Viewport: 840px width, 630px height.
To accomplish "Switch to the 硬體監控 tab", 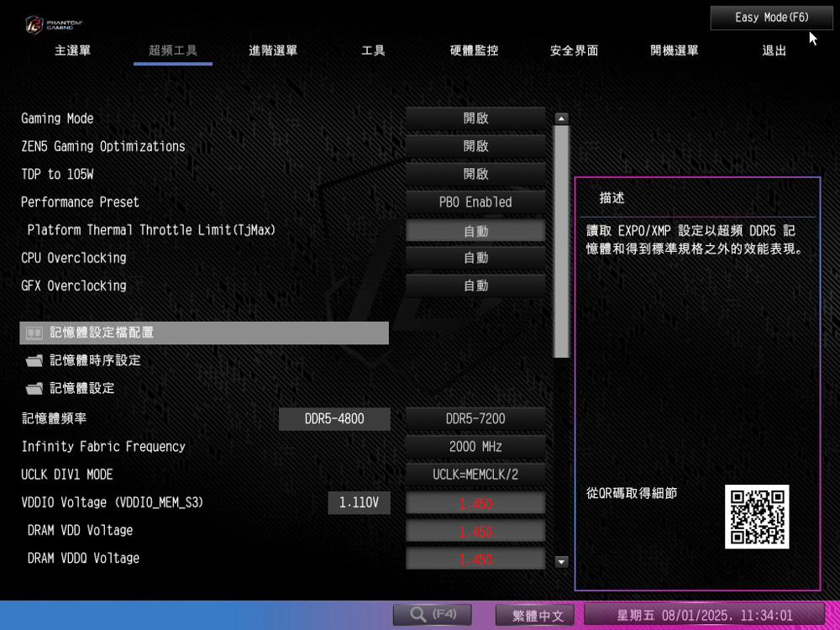I will (x=474, y=51).
